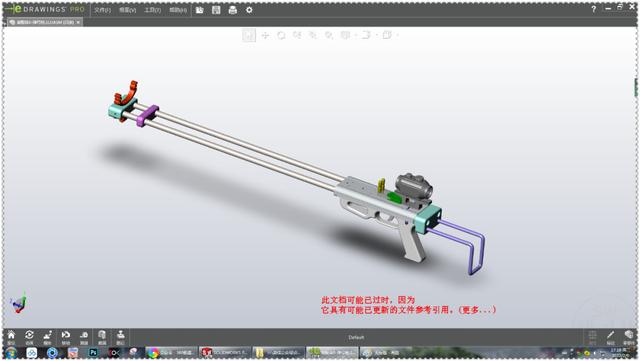640x361 pixels.
Task: Open the components cube panel icon
Action: [x=628, y=337]
